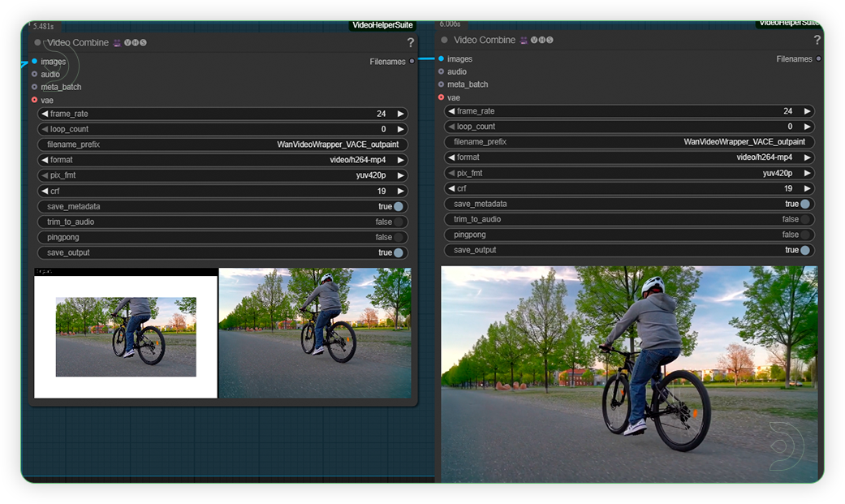Image resolution: width=845 pixels, height=504 pixels.
Task: Click the audio input port on right node
Action: (x=441, y=71)
